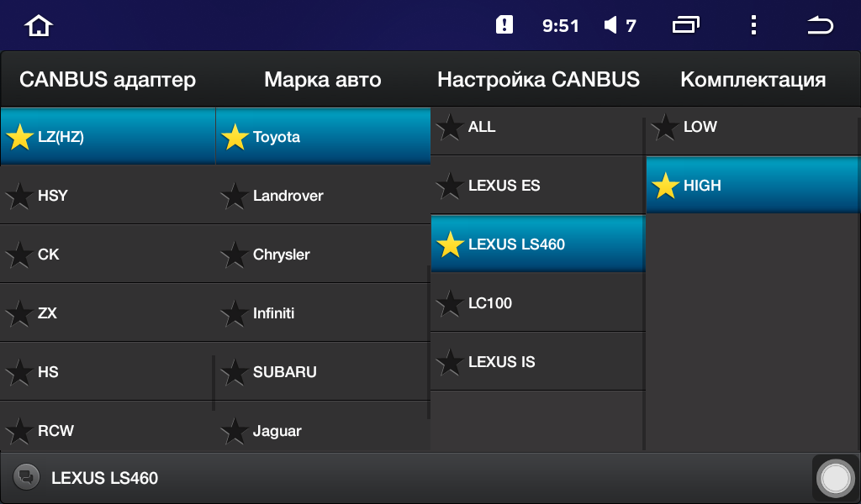This screenshot has width=861, height=504.
Task: Select SUBARU as car brand
Action: coord(322,372)
